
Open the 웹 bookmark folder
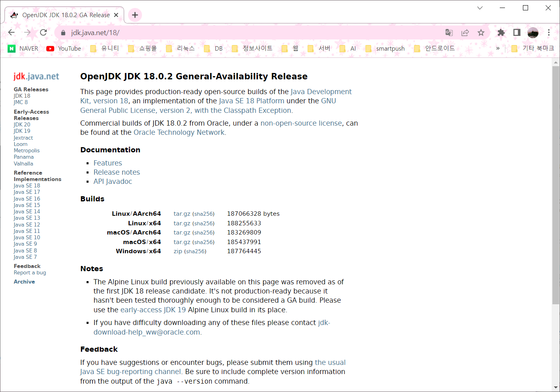coord(290,48)
